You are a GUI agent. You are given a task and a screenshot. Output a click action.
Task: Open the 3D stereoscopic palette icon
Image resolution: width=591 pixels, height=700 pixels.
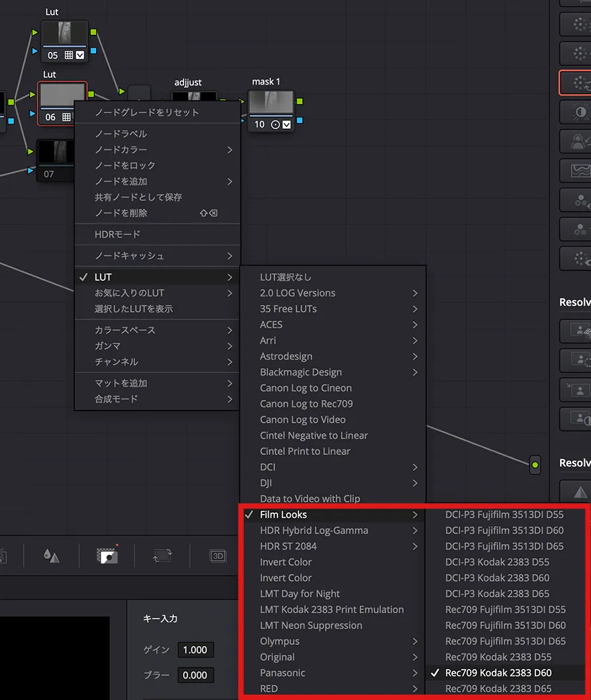click(x=218, y=556)
